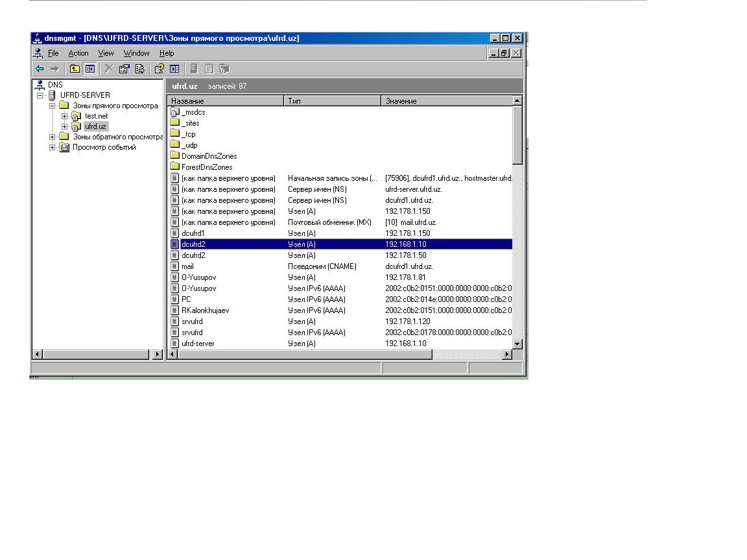747x560 pixels.
Task: Select Зоны обратного просмотра folder
Action: (x=117, y=137)
